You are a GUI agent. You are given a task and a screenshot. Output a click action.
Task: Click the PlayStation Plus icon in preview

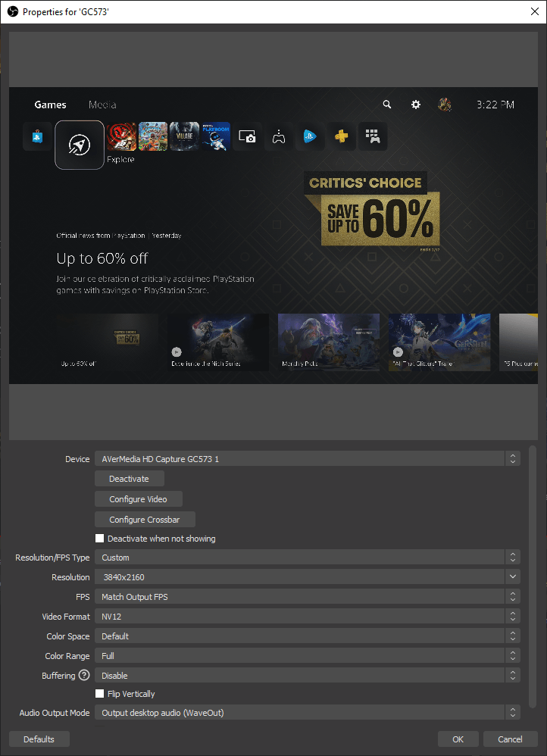342,137
